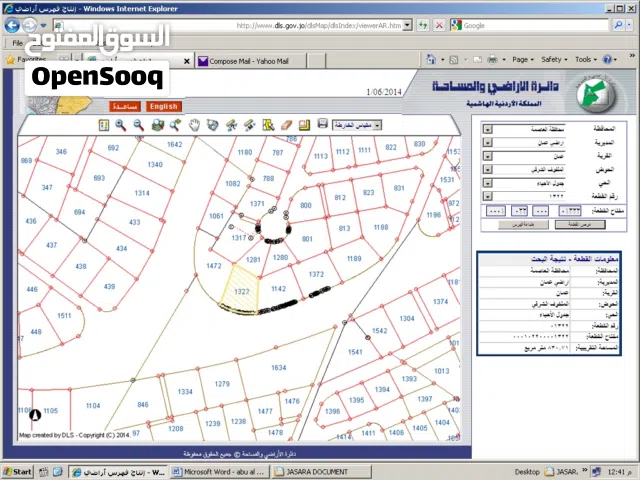Click the north arrow compass on map
640x480 pixels.
click(x=35, y=415)
